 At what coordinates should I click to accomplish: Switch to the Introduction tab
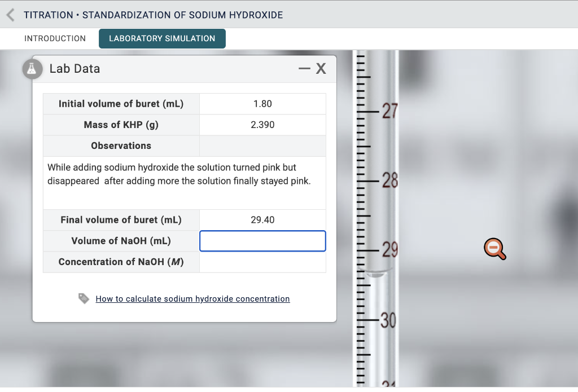pyautogui.click(x=55, y=38)
